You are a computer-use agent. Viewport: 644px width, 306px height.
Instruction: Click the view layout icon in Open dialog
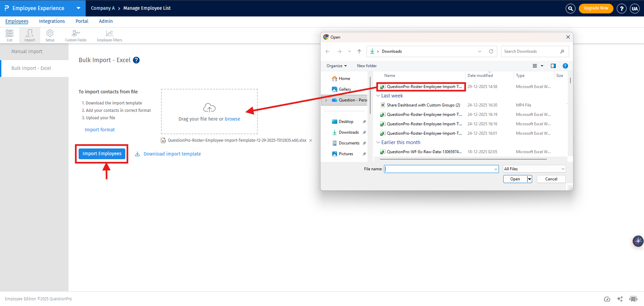[535, 66]
